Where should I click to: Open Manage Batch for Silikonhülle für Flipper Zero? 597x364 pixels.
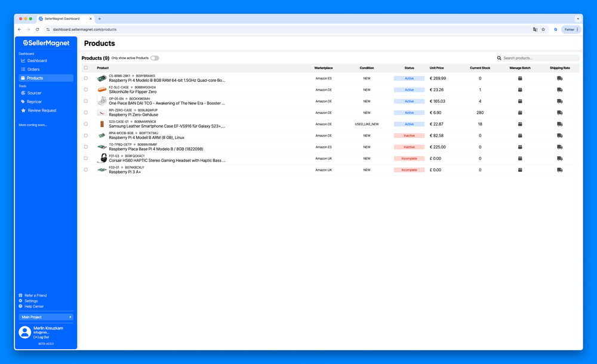point(520,90)
